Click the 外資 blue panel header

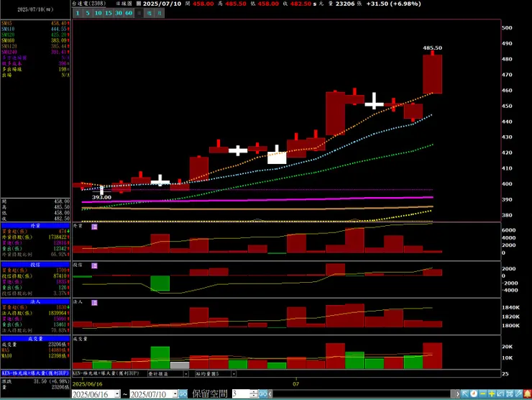[x=35, y=226]
